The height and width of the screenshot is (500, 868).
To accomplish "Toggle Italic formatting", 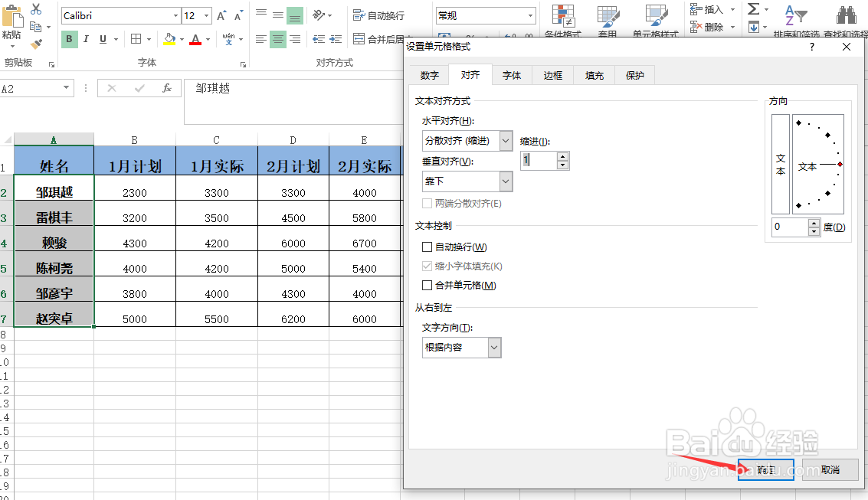I will tap(86, 39).
